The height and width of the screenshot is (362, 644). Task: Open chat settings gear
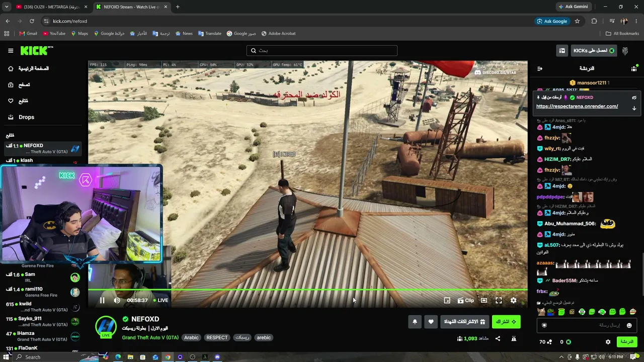[608, 342]
